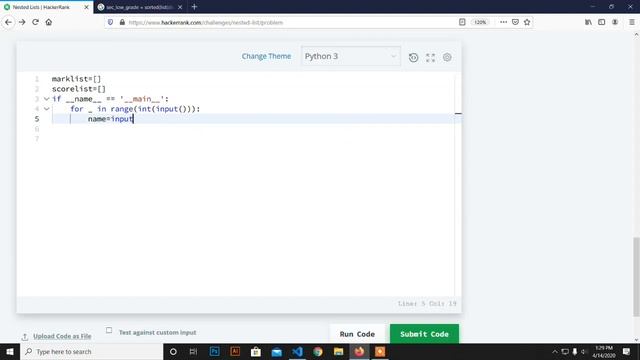640x360 pixels.
Task: Open the Action Center notifications icon
Action: [x=627, y=351]
